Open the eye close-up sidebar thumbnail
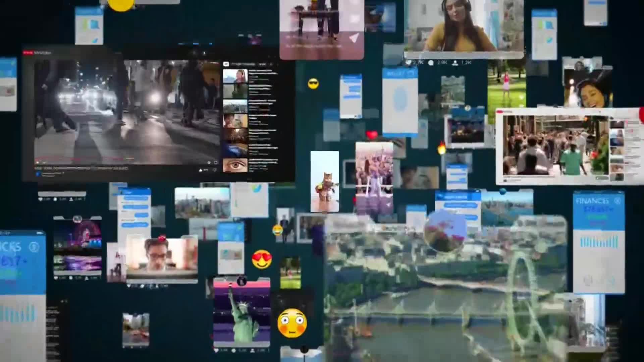Viewport: 644px width, 362px height. point(235,165)
